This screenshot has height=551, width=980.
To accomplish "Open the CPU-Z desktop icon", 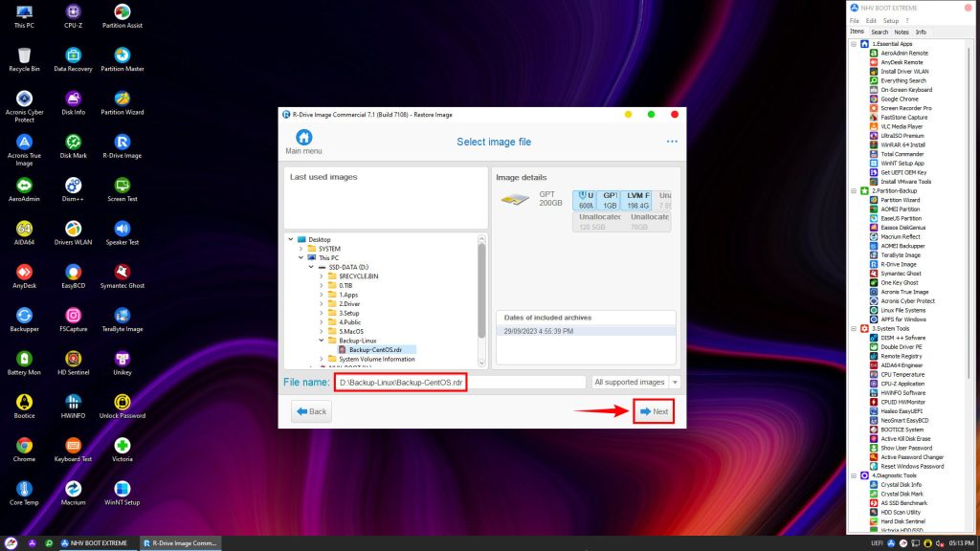I will (x=73, y=16).
